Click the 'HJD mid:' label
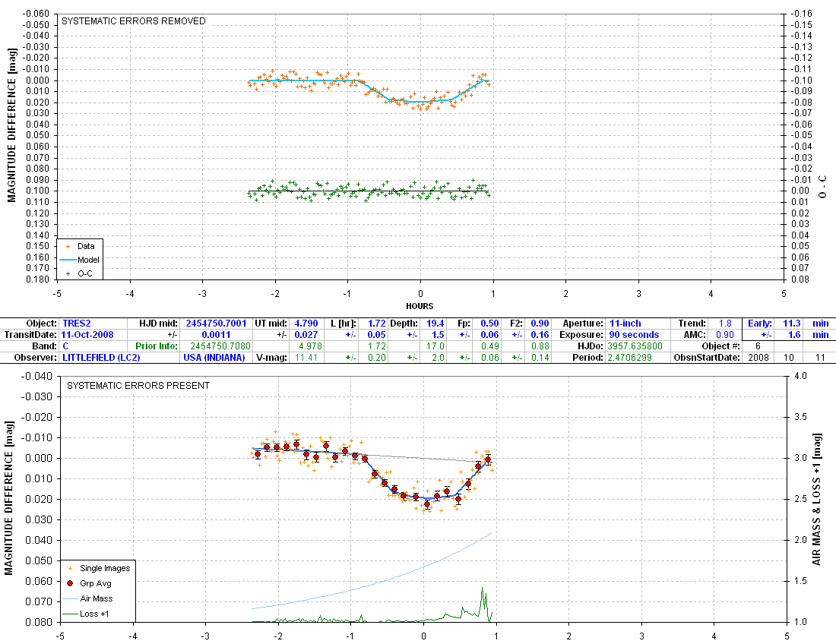 [x=158, y=324]
